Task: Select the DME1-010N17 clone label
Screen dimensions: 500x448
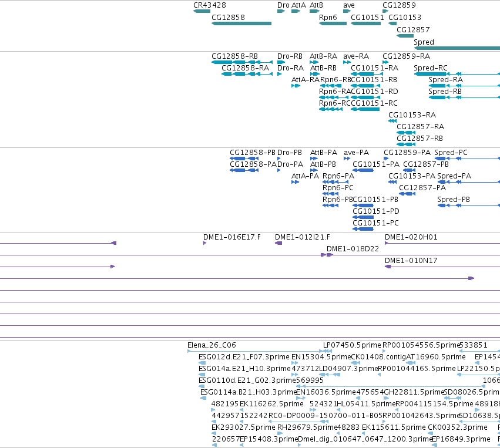Action: (411, 261)
